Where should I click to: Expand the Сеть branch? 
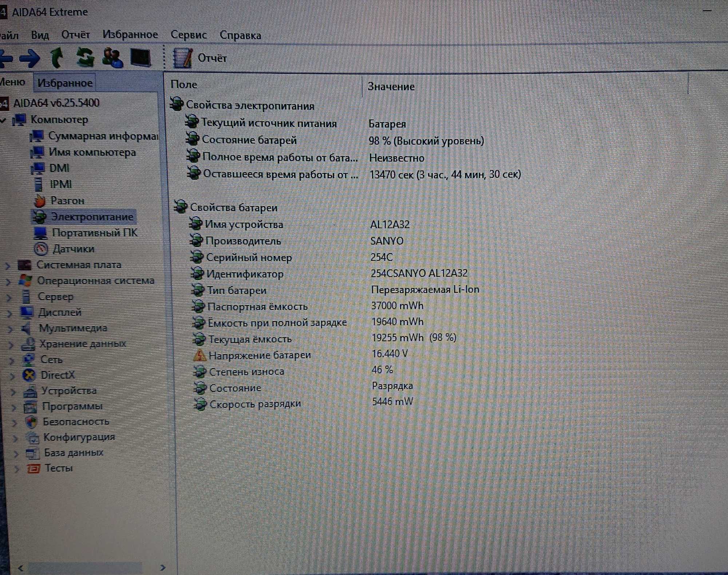pos(11,361)
